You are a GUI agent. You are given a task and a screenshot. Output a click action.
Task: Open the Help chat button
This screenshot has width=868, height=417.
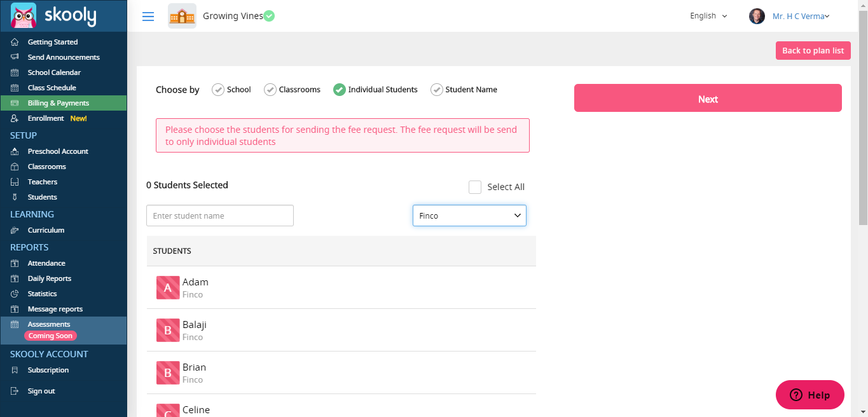coord(810,395)
